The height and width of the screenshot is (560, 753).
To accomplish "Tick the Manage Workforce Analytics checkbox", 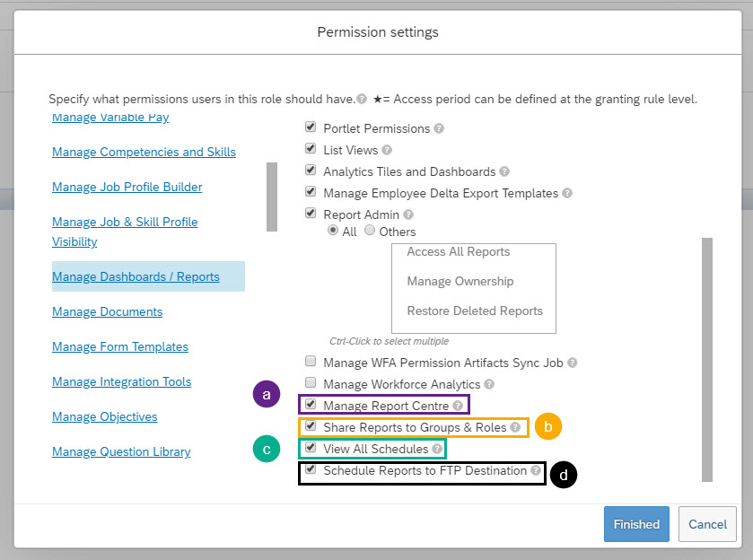I will (x=311, y=383).
